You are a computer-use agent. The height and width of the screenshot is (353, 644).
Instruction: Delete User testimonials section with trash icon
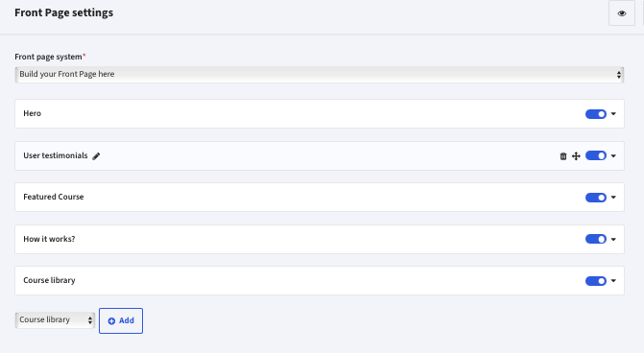click(x=563, y=156)
